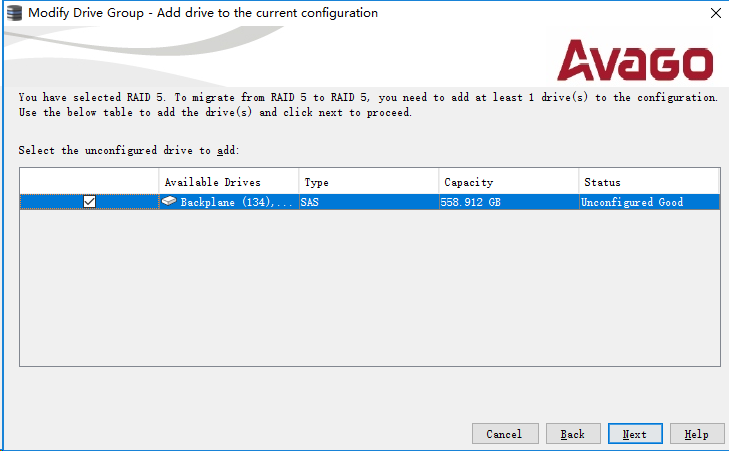729x451 pixels.
Task: Click the Avago logo
Action: point(635,62)
